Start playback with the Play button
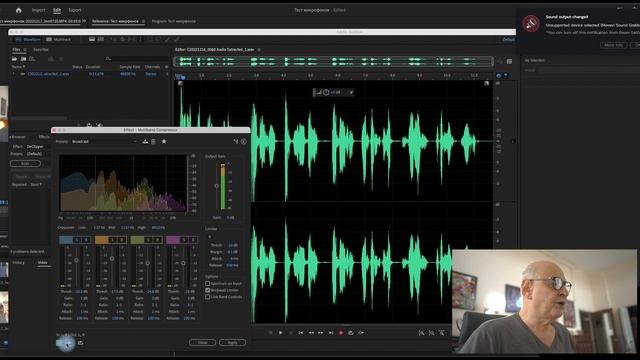The height and width of the screenshot is (360, 640). coord(280,333)
